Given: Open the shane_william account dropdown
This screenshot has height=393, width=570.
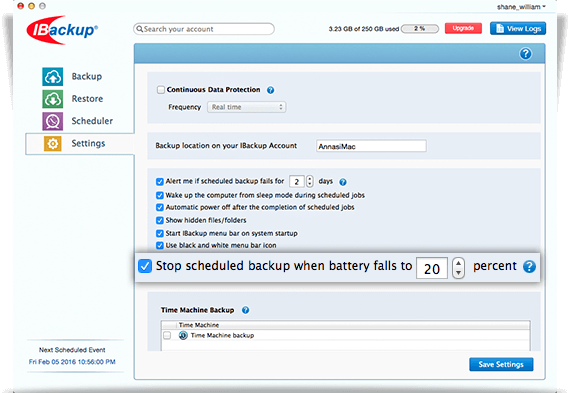Looking at the screenshot, I should (521, 7).
